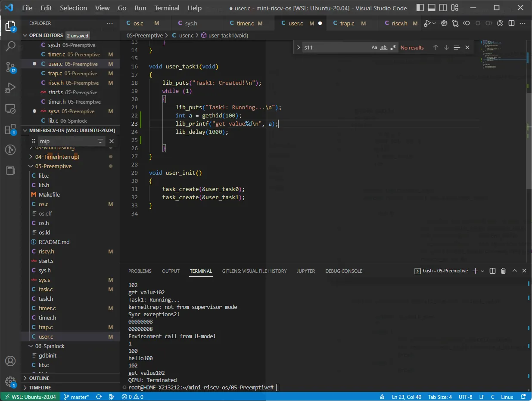Kill terminal with trash icon

[x=504, y=271]
